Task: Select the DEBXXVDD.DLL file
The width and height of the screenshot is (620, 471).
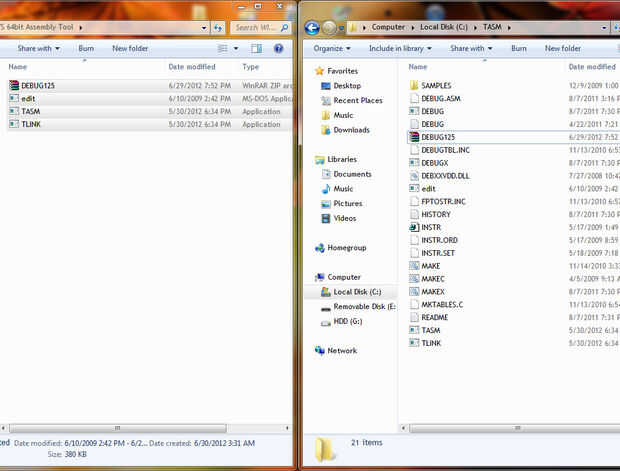Action: (439, 176)
